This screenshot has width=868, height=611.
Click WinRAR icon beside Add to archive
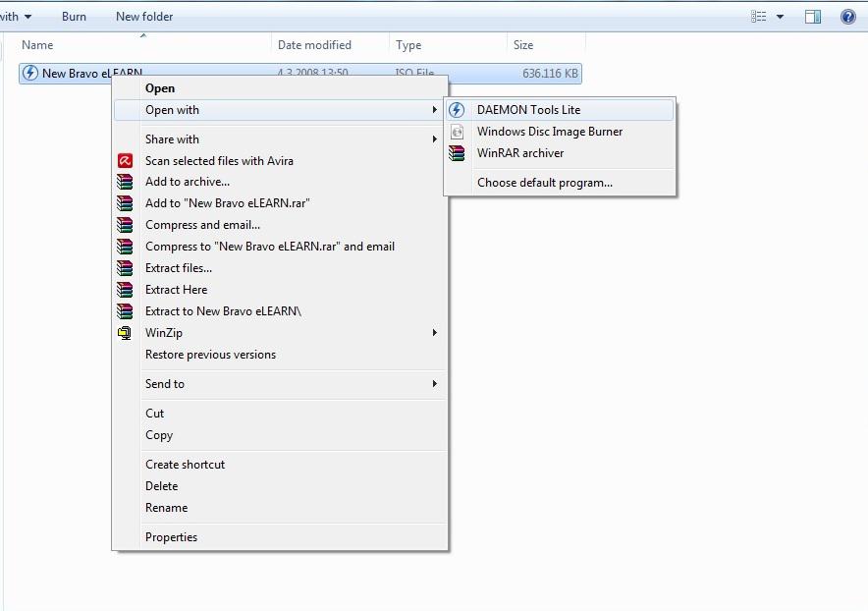pyautogui.click(x=125, y=182)
